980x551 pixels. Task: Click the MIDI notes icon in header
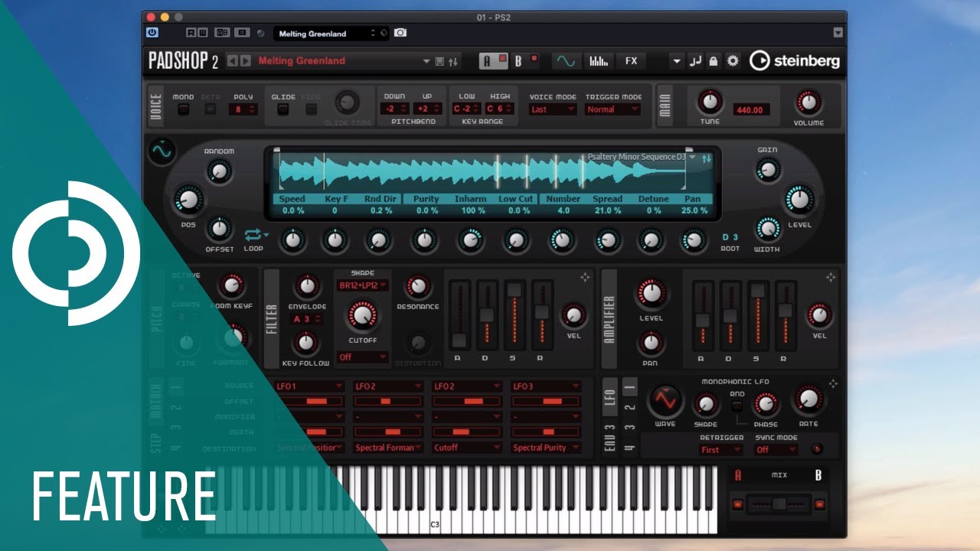click(x=695, y=61)
